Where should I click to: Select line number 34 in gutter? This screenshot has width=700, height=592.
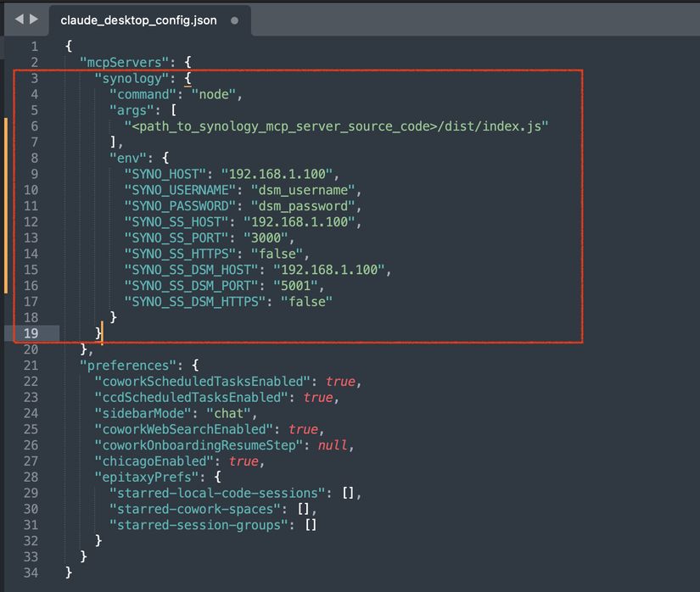click(31, 572)
